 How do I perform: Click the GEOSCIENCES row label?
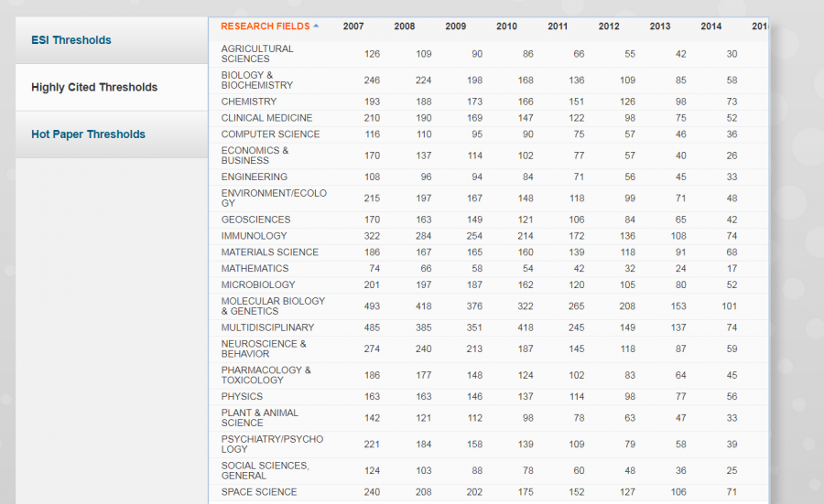pos(255,220)
